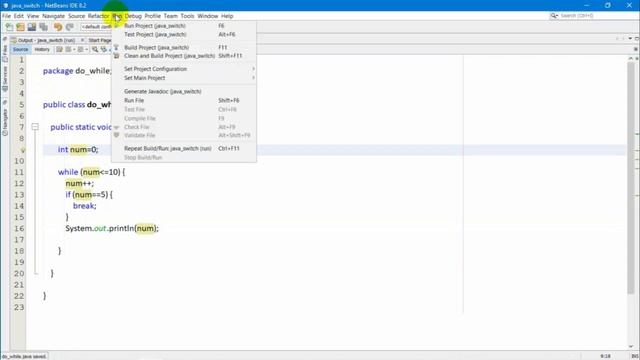Viewport: 640px width, 360px height.
Task: Choose Generate Javadoc (java_switch)
Action: tap(184, 91)
